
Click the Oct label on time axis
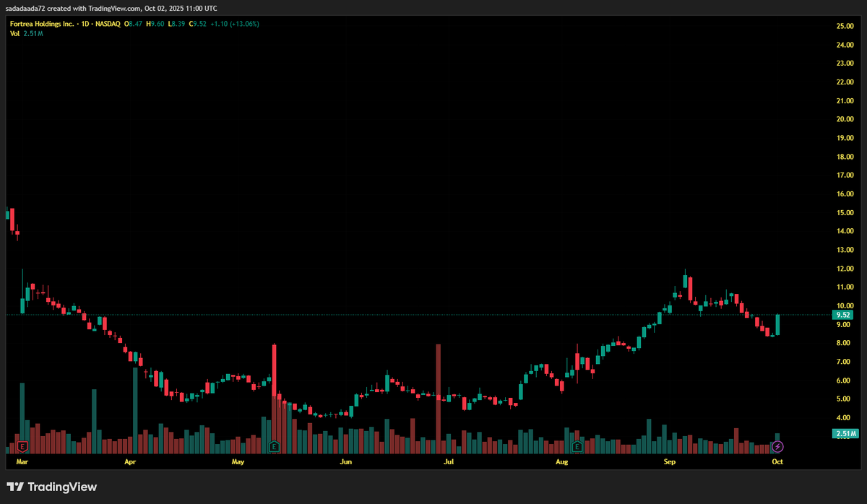(777, 461)
